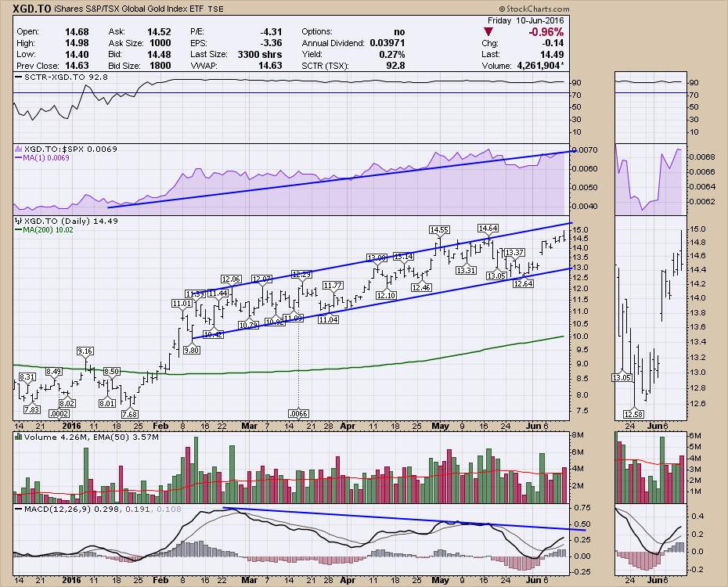Viewport: 728px width, 587px height.
Task: Click the 11.04 price low label
Action: [x=328, y=319]
